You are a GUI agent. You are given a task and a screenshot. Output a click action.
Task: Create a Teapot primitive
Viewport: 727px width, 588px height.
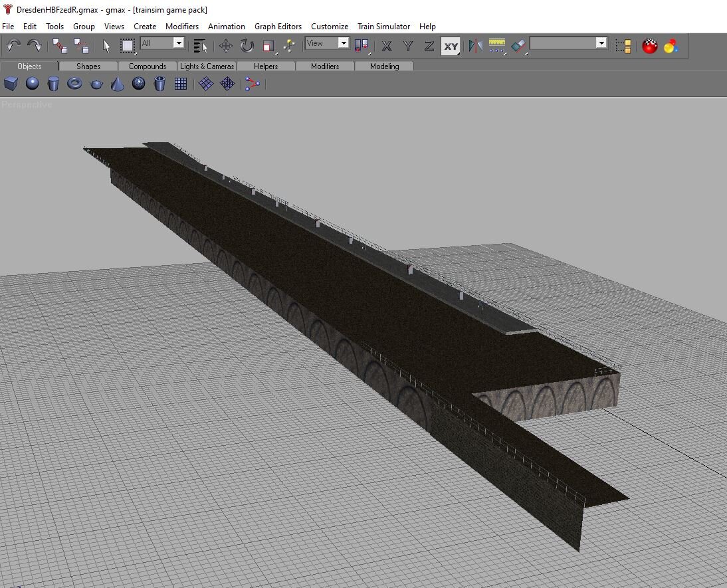tap(96, 84)
